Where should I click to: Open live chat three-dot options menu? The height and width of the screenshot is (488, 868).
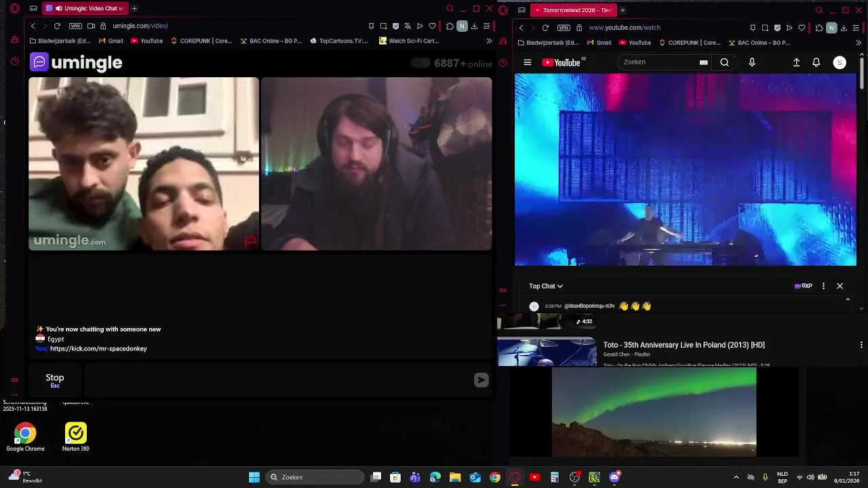point(823,286)
